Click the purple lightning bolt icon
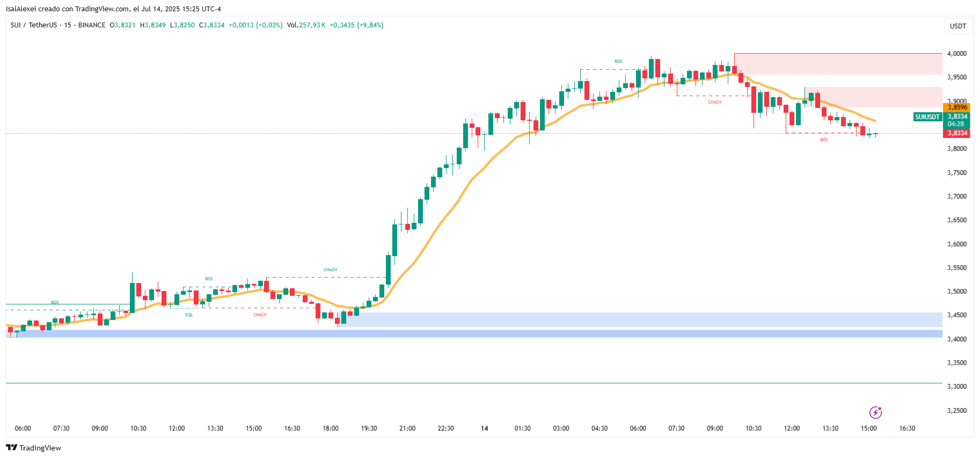Image resolution: width=980 pixels, height=458 pixels. click(x=875, y=412)
